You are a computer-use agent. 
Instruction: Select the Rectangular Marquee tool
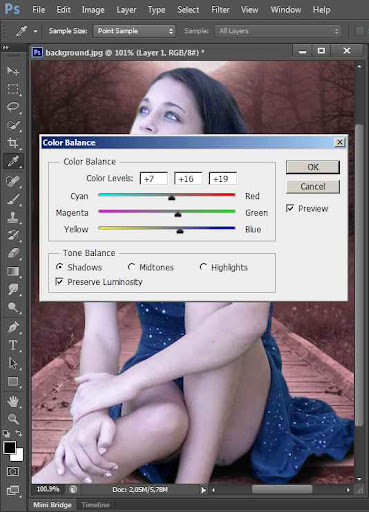[x=13, y=89]
